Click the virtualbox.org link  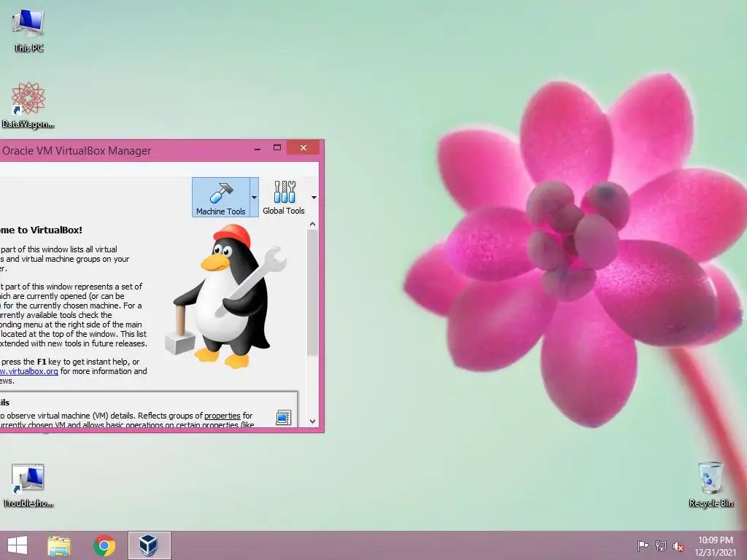pyautogui.click(x=29, y=371)
